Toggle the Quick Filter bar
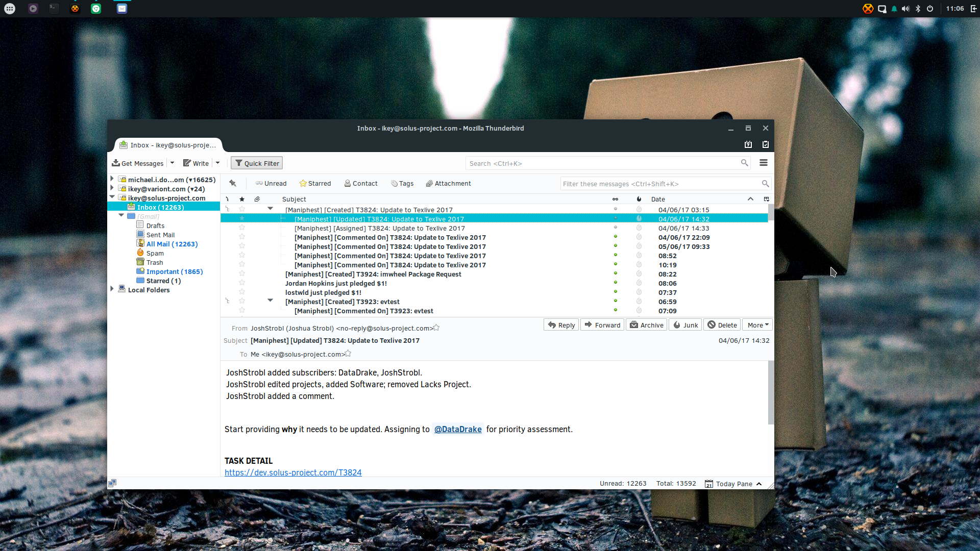This screenshot has width=980, height=551. point(257,163)
